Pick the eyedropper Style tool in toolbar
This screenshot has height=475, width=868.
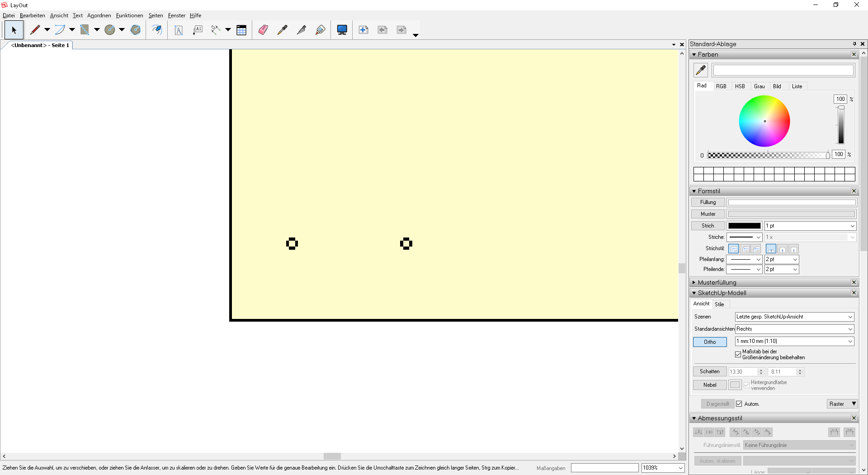coord(282,30)
